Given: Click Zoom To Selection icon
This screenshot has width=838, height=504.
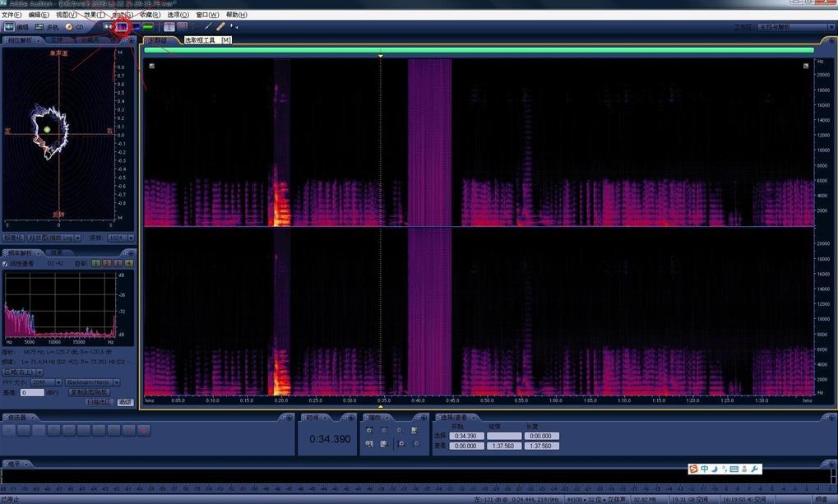Looking at the screenshot, I should [414, 430].
